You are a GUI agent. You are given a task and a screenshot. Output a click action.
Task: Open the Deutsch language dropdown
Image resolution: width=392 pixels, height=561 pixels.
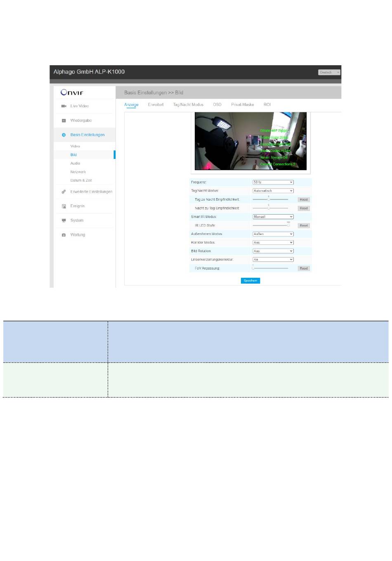click(x=329, y=72)
